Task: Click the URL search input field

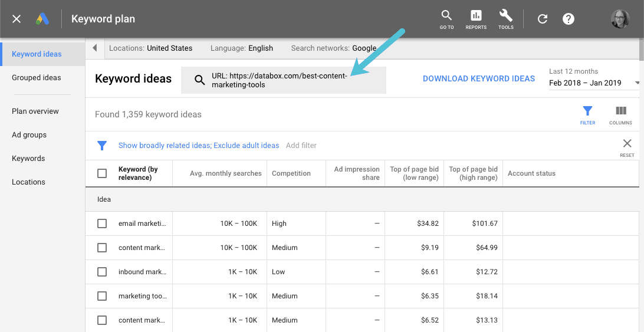Action: click(284, 80)
